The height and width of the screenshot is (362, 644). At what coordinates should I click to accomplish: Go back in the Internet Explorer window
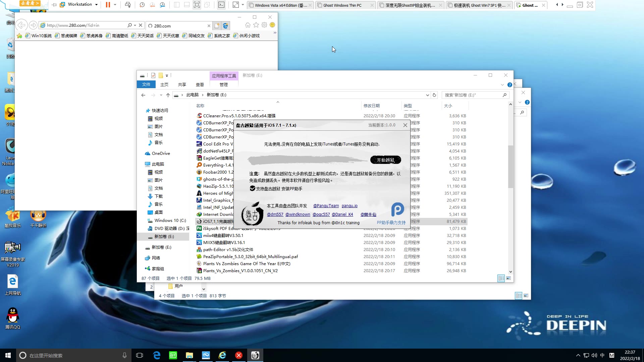point(21,25)
